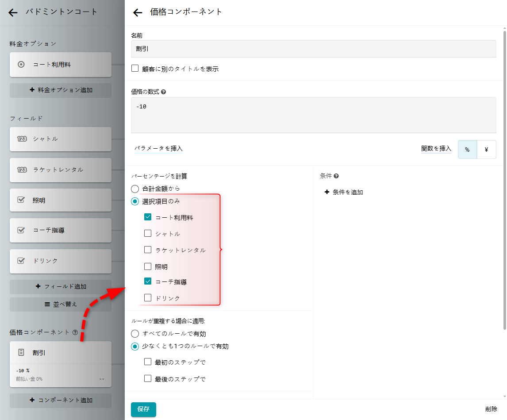Viewport: 507px width, 420px height.
Task: Click help icon next to 条件
Action: click(336, 176)
